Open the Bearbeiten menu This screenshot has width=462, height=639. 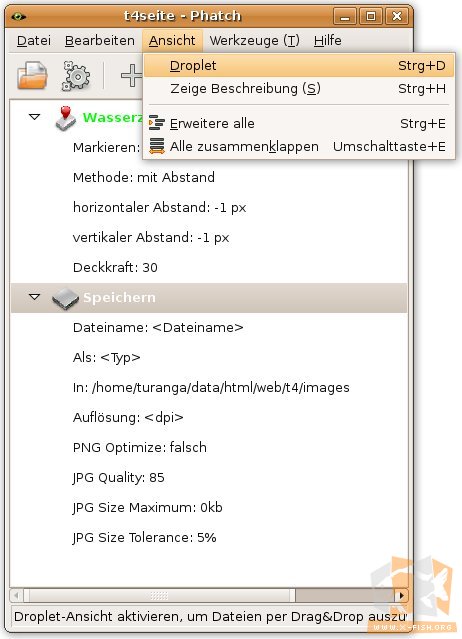pyautogui.click(x=100, y=41)
